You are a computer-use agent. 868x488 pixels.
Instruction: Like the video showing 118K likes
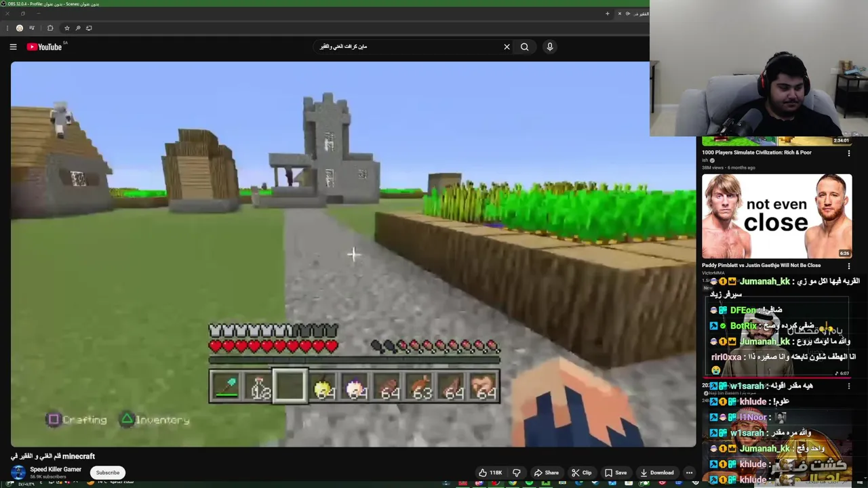490,472
